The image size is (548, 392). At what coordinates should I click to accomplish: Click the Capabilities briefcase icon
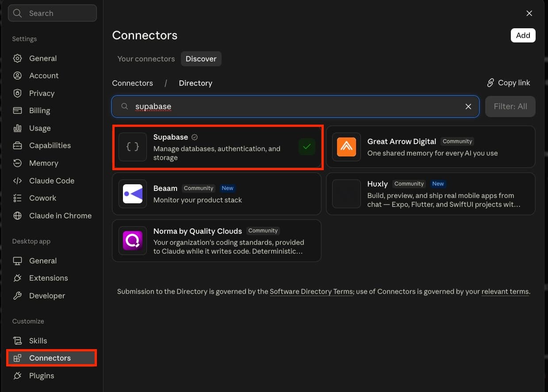pyautogui.click(x=17, y=145)
